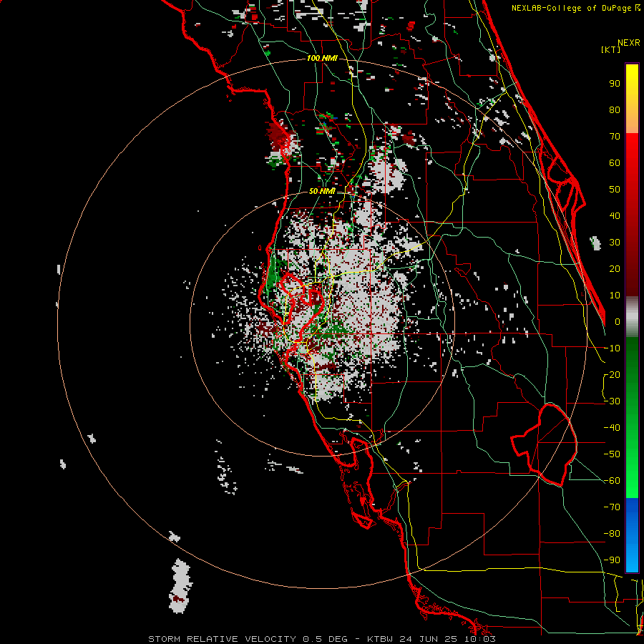Click the KTBW radar site identifier in caption
The image size is (644, 644).
380,639
